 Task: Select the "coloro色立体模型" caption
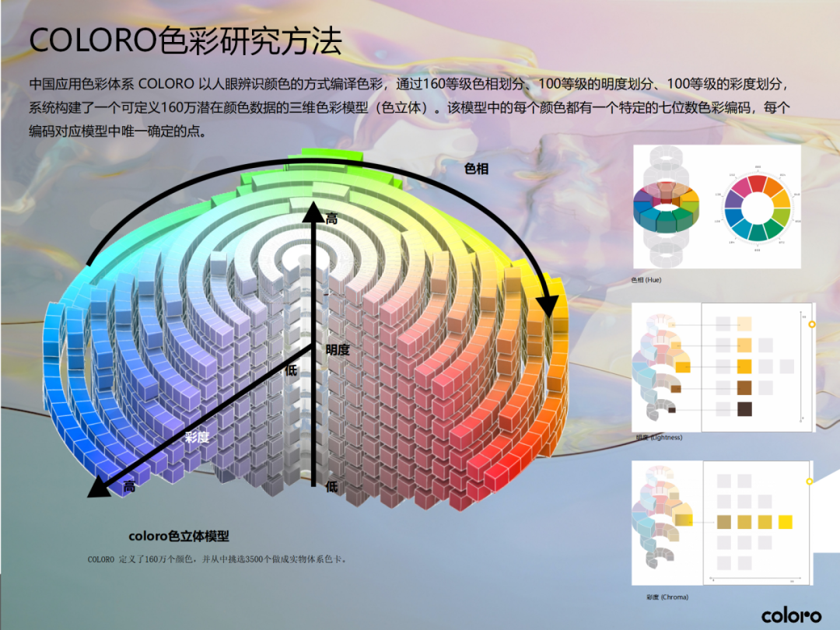coord(178,536)
